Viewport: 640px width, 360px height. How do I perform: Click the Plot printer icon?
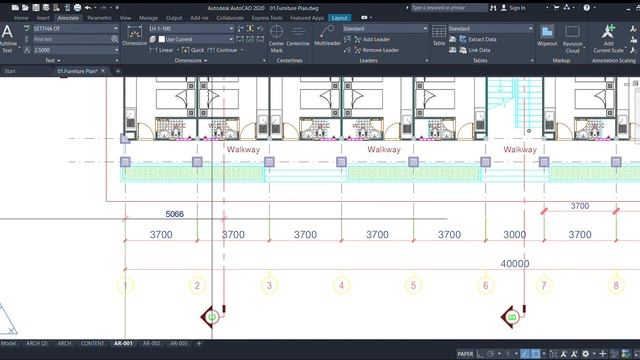tap(77, 8)
